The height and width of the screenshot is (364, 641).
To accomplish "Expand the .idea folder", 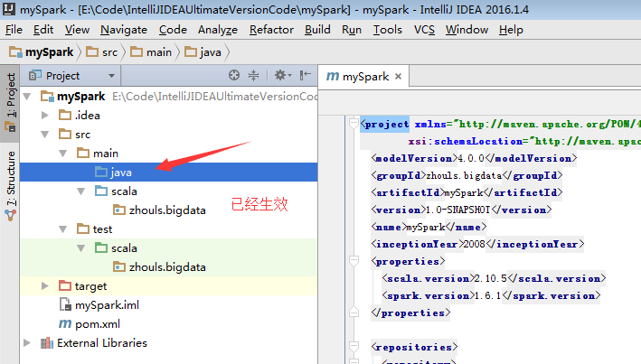I will coord(45,116).
